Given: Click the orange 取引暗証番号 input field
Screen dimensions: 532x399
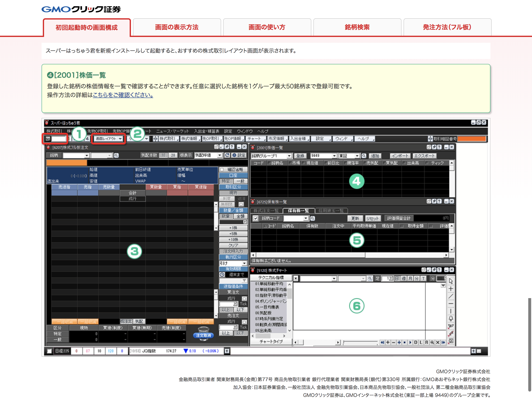Looking at the screenshot, I should pyautogui.click(x=472, y=139).
